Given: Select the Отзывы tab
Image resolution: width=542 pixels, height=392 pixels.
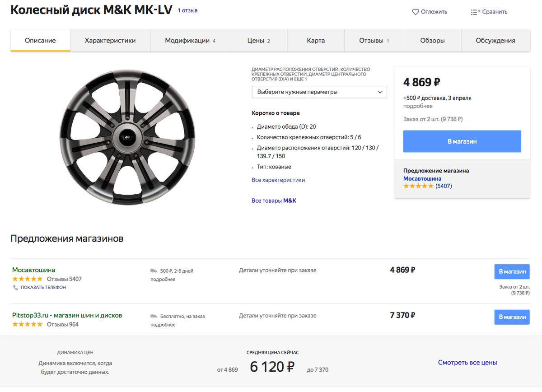Looking at the screenshot, I should coord(374,41).
